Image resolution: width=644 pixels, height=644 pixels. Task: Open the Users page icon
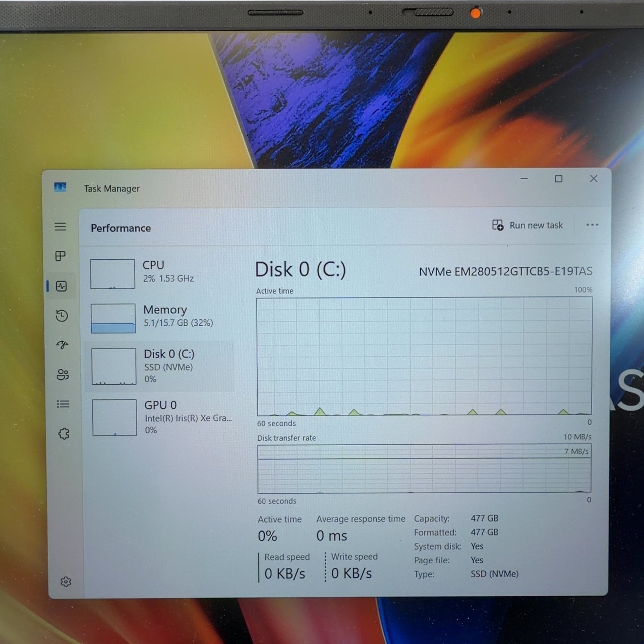tap(62, 374)
